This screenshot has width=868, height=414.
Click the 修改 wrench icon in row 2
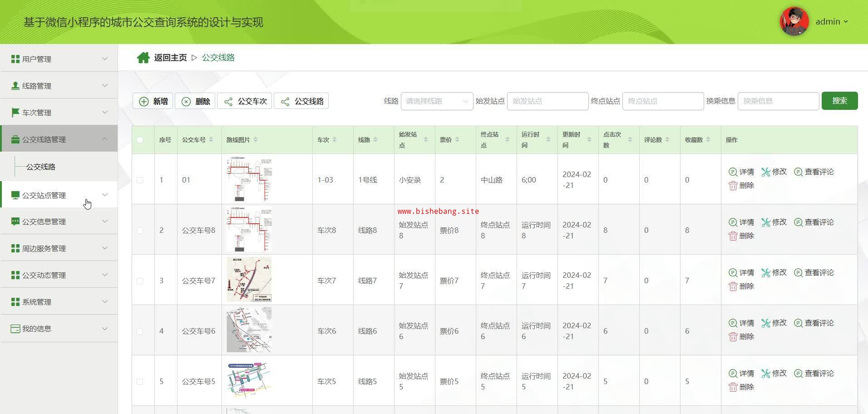tap(766, 222)
